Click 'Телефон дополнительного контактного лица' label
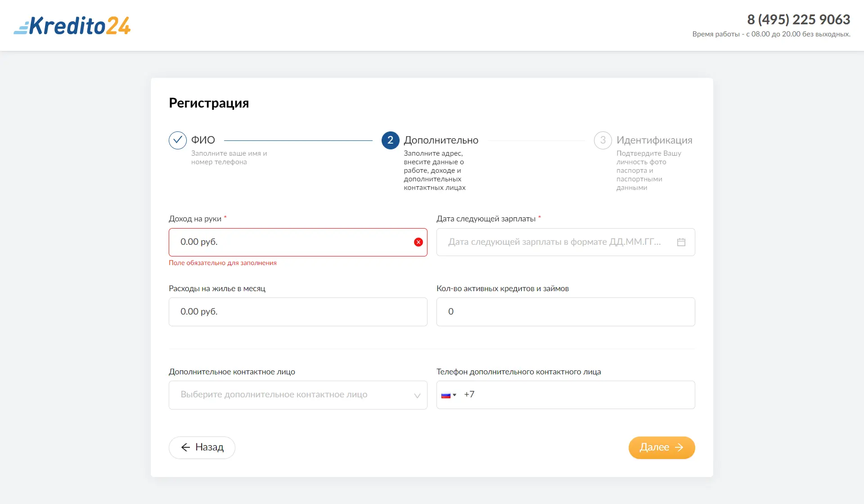The image size is (864, 504). pyautogui.click(x=519, y=372)
